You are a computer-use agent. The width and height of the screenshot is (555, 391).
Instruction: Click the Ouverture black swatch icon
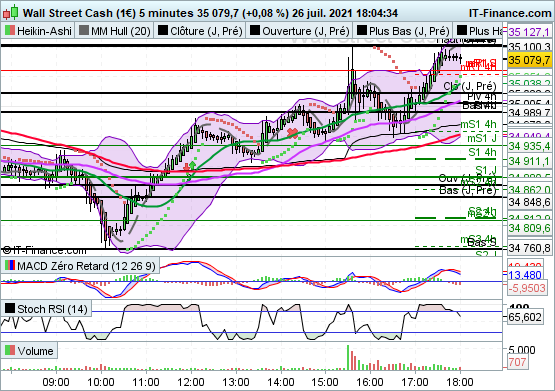click(255, 30)
